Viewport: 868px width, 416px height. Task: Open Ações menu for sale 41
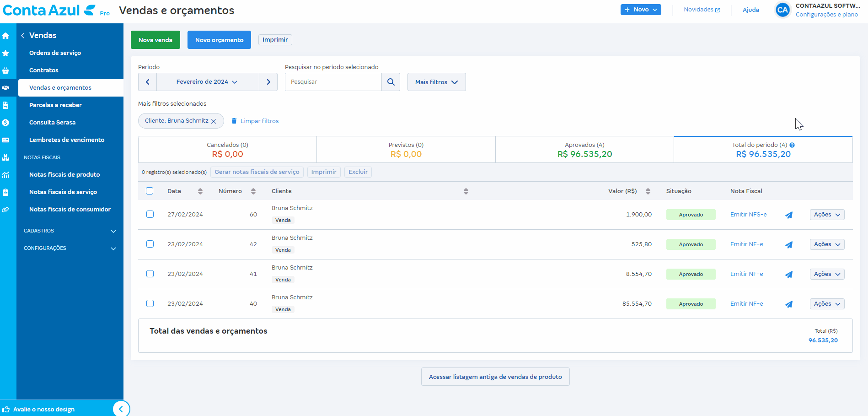(x=827, y=274)
